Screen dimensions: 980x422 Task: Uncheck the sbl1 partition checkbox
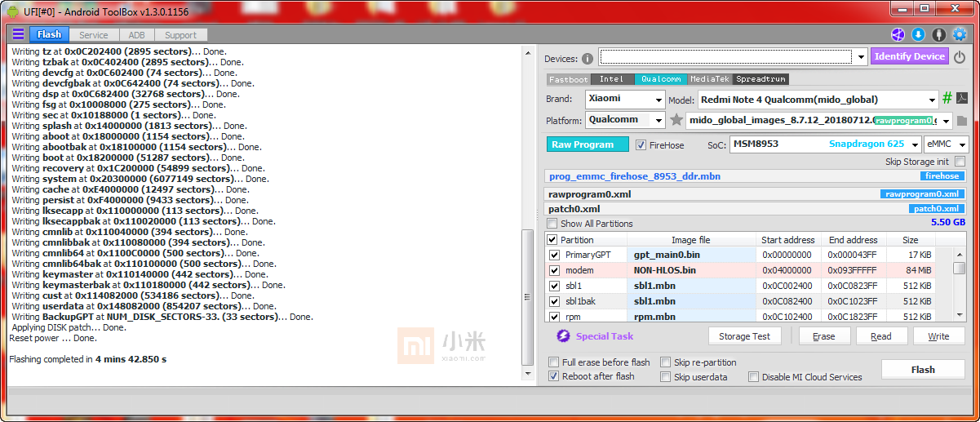pos(555,286)
